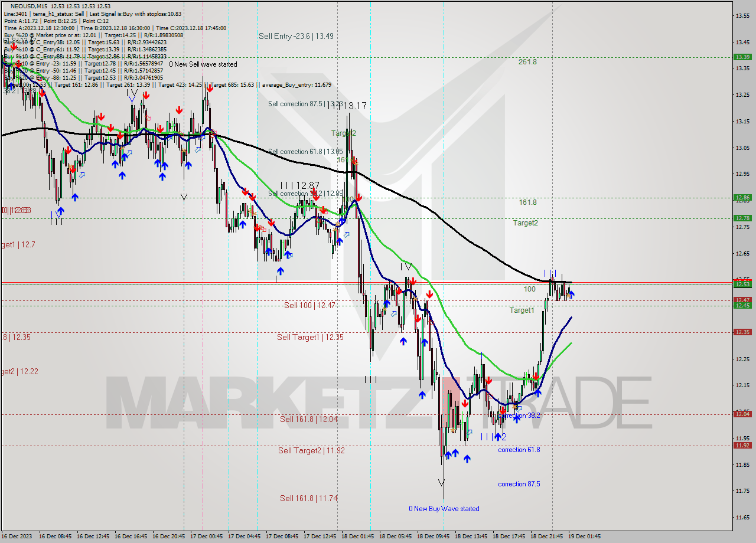This screenshot has width=756, height=543.
Task: Click the 'Sell 100 | 12.47' label
Action: coord(309,305)
